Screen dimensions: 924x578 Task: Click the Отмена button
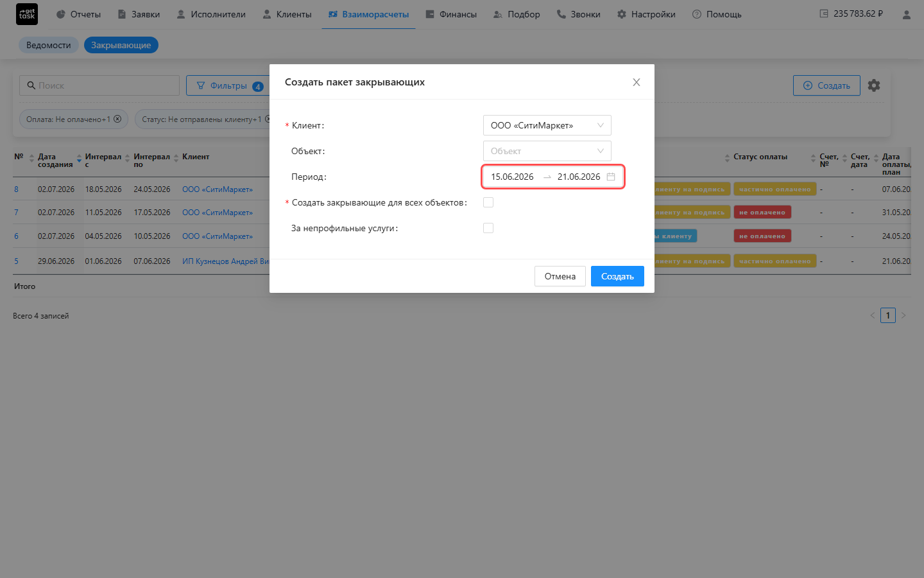(x=560, y=276)
